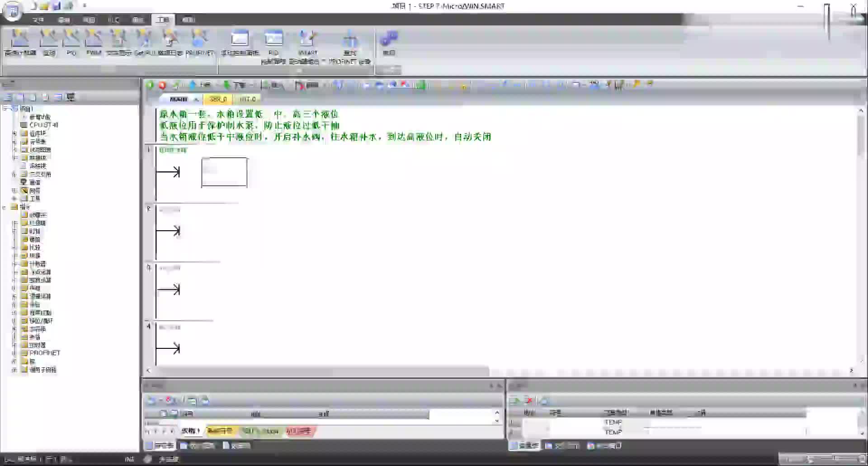Select the 表格1 symbol table tab
The height and width of the screenshot is (466, 868).
click(191, 431)
